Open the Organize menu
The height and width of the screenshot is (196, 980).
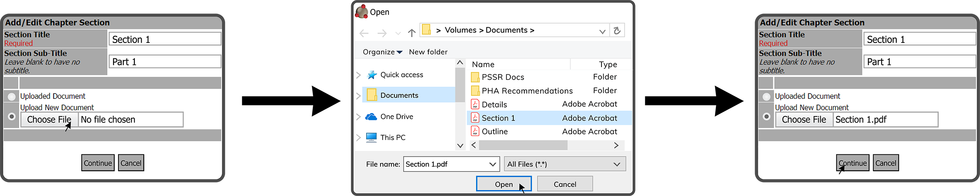[x=382, y=52]
